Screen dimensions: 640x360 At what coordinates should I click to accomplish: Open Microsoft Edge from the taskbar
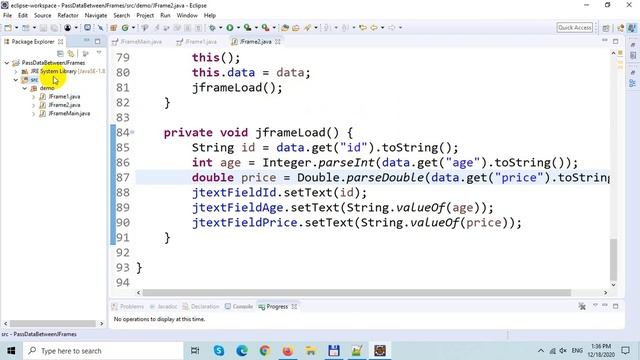(x=242, y=351)
